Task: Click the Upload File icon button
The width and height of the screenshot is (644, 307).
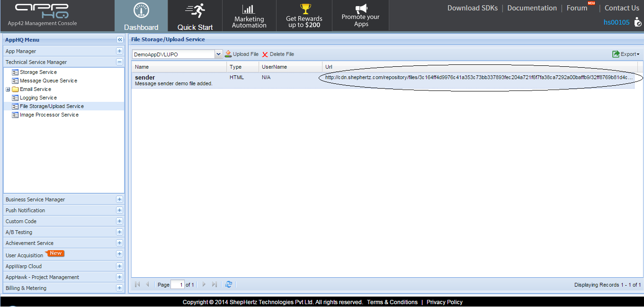Action: (228, 54)
